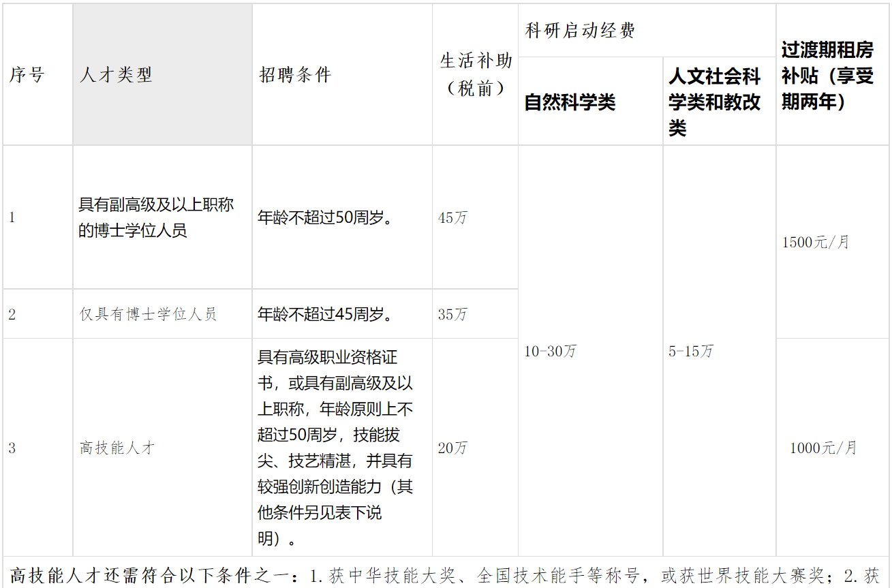Click the "35万" living subsidy cell
Image resolution: width=892 pixels, height=588 pixels.
(453, 314)
